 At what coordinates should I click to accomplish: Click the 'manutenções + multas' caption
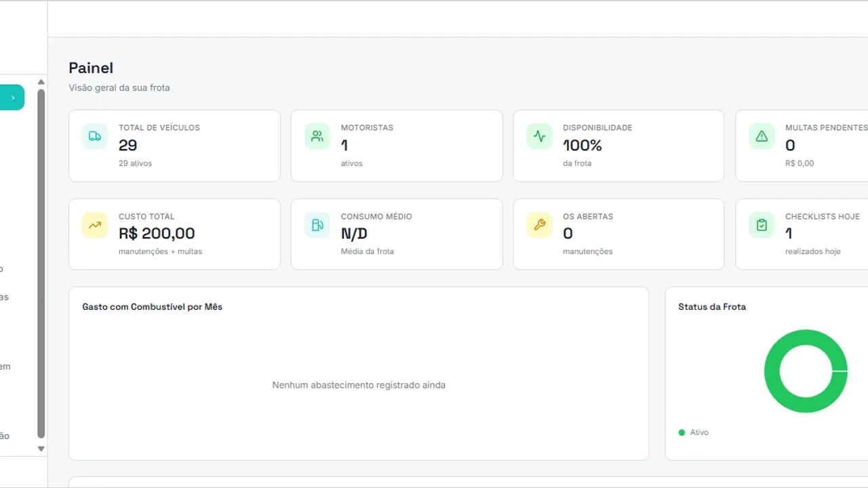[x=160, y=251]
